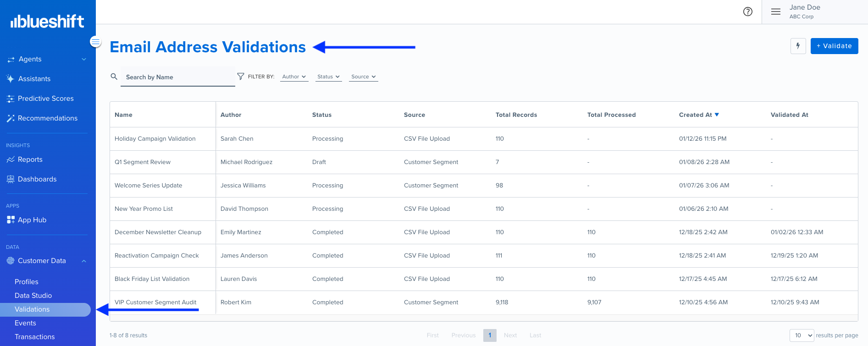Click Validated At column header
Screen dimensions: 868x346
click(790, 115)
